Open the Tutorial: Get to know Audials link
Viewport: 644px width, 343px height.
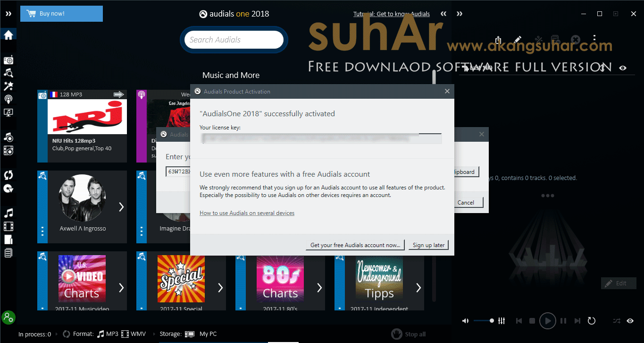[392, 14]
